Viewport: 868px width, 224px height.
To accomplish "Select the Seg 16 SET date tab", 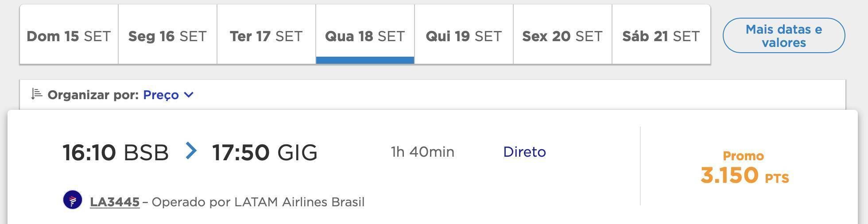I will point(167,35).
